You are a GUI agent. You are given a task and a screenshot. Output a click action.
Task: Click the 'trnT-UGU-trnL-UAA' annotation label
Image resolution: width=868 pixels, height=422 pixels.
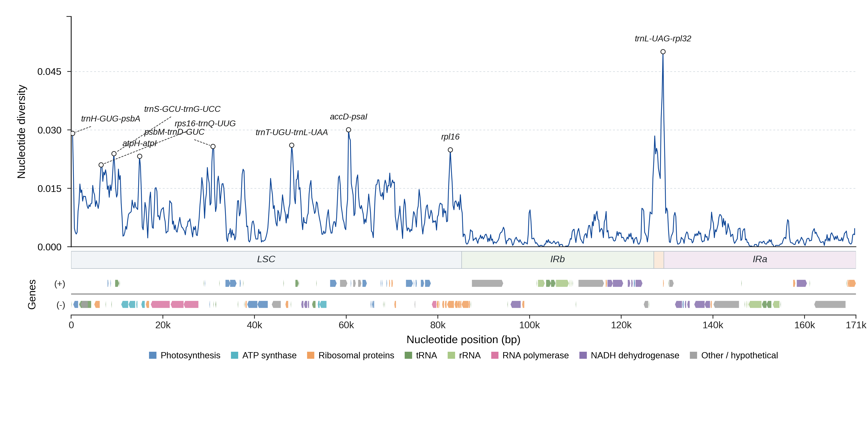click(x=292, y=132)
